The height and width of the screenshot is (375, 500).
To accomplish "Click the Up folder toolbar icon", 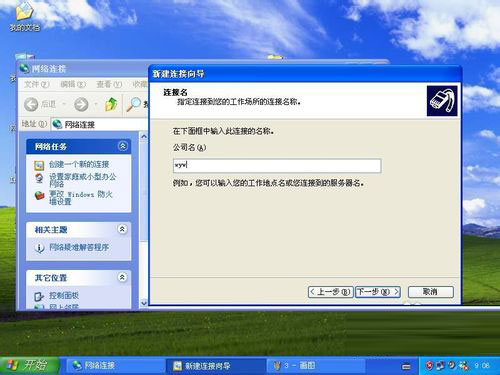I will pos(111,104).
